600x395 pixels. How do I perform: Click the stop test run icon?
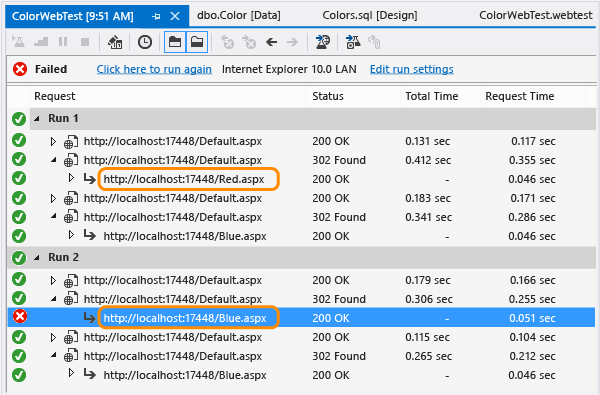pyautogui.click(x=85, y=42)
